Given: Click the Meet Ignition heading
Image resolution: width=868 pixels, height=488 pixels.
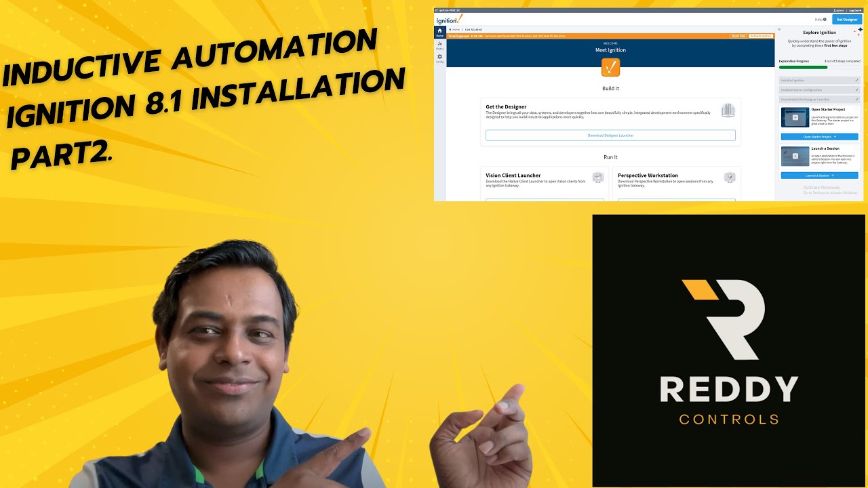Looking at the screenshot, I should point(610,50).
